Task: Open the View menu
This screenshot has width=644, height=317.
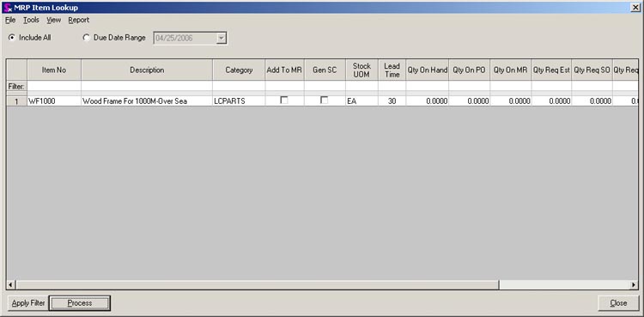Action: coord(53,20)
